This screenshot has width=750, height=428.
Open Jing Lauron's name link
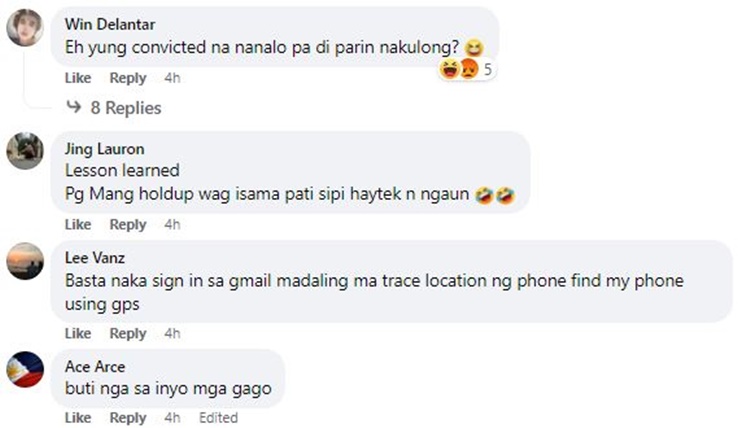pos(105,149)
